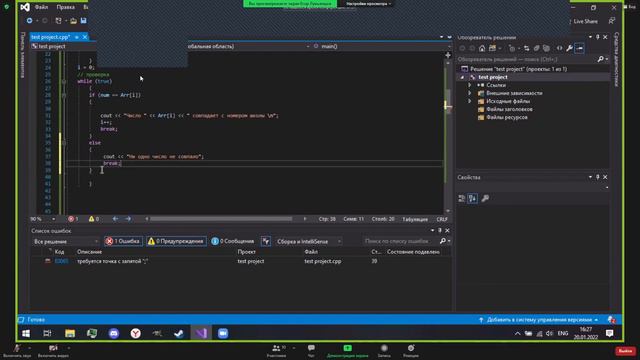Click the Navigate Backward icon in toolbar
This screenshot has width=640, height=360.
click(29, 20)
